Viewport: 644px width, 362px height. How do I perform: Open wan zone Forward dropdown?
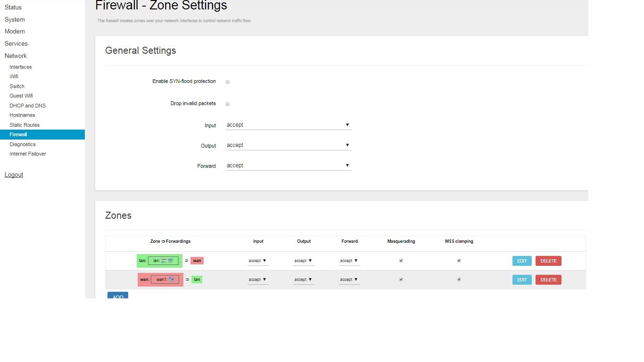click(349, 280)
